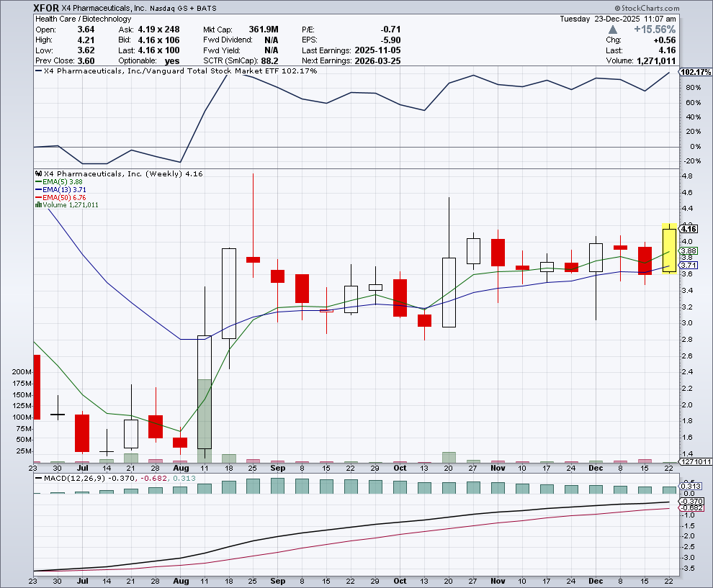This screenshot has height=588, width=713.
Task: Select the P/E value -0.71
Action: [x=390, y=30]
